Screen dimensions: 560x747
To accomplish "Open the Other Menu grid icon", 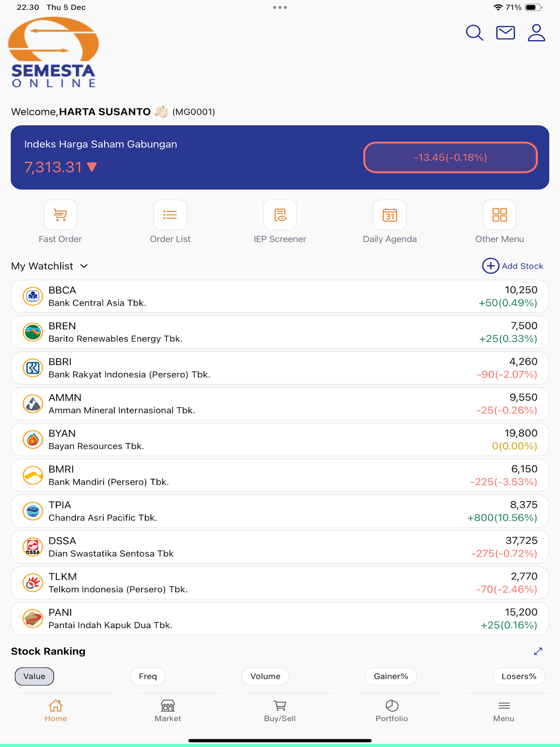I will [499, 215].
